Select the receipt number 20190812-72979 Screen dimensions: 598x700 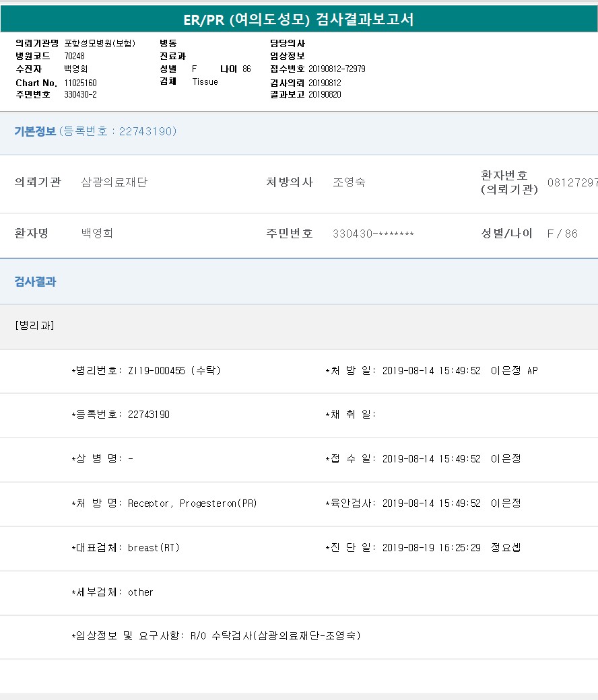[337, 69]
